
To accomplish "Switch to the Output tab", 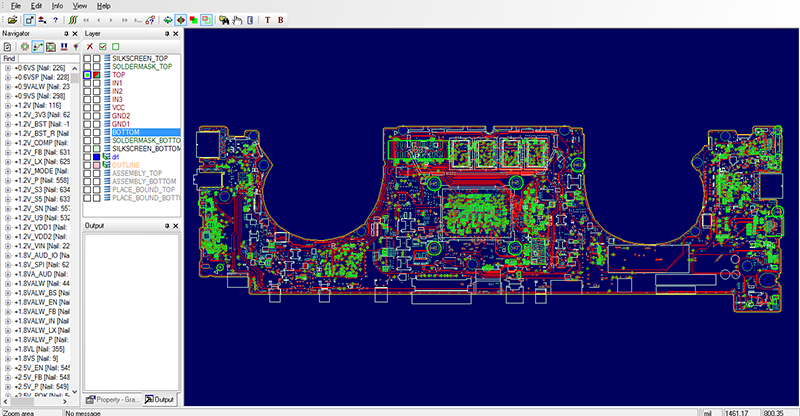I will pos(159,400).
